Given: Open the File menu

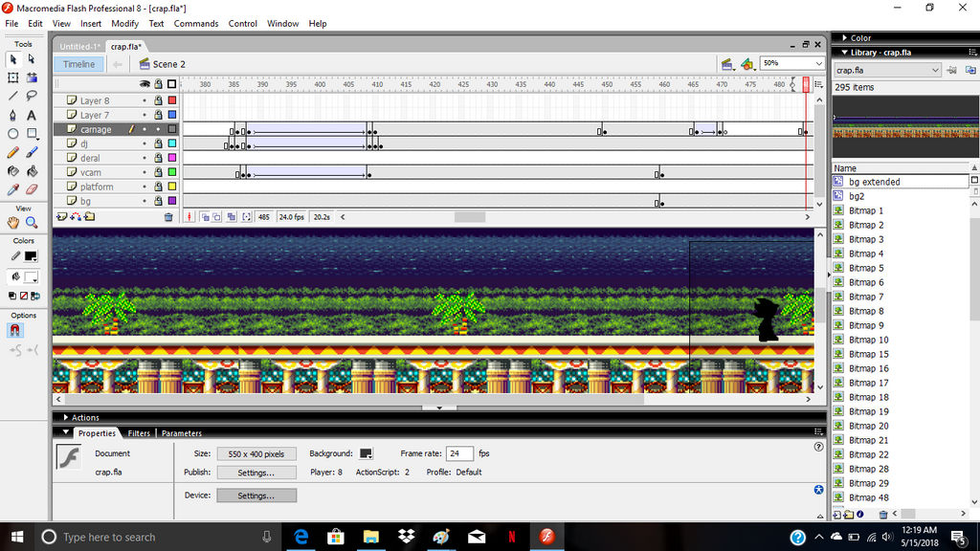Looking at the screenshot, I should point(11,24).
